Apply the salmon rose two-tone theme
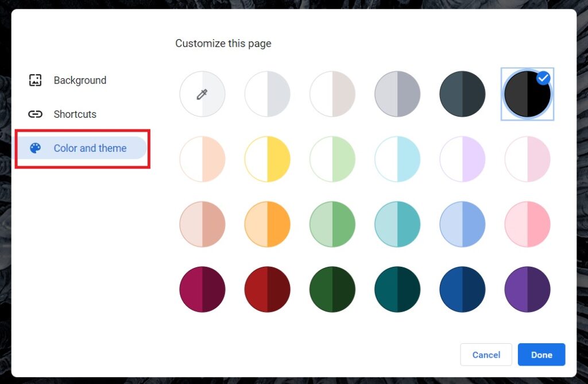The height and width of the screenshot is (384, 588). [202, 224]
